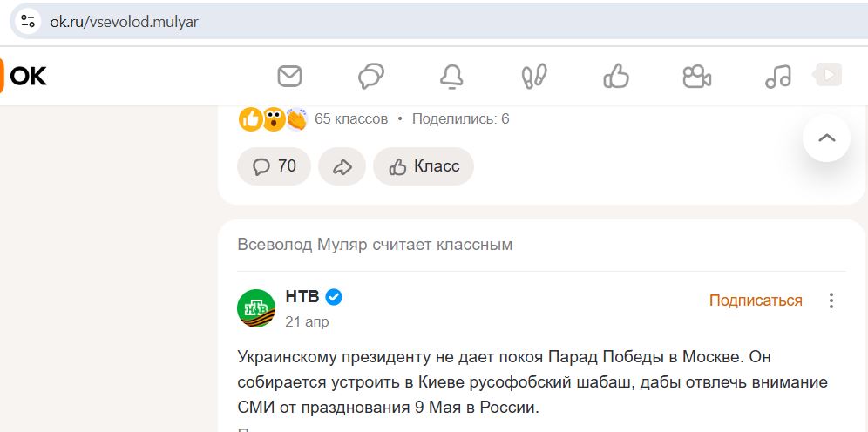Open the notifications bell icon
This screenshot has height=432, width=868.
point(451,77)
